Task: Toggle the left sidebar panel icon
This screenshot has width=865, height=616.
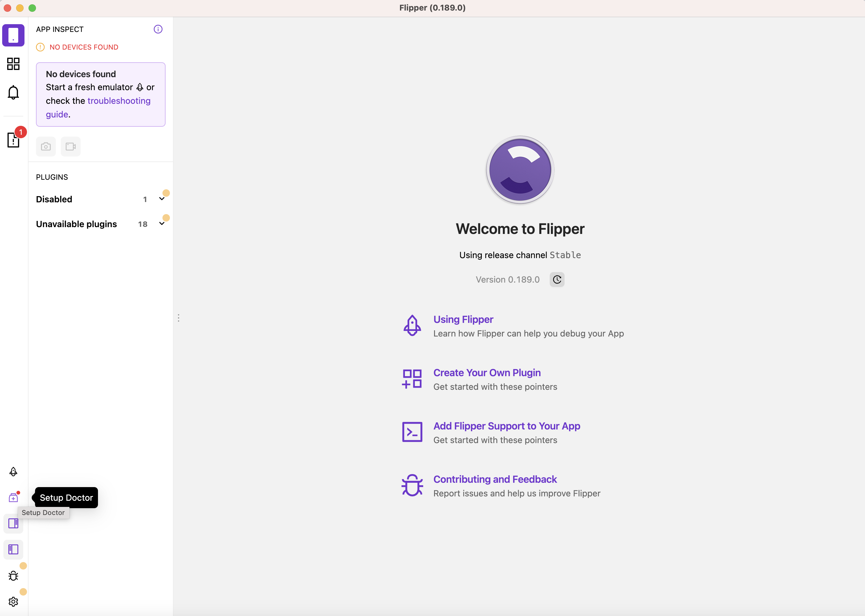Action: coord(13,550)
